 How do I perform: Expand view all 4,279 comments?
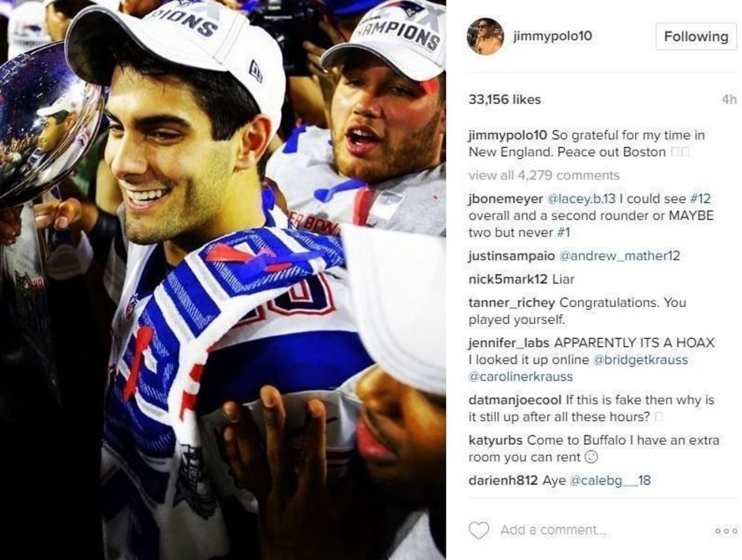pyautogui.click(x=544, y=175)
